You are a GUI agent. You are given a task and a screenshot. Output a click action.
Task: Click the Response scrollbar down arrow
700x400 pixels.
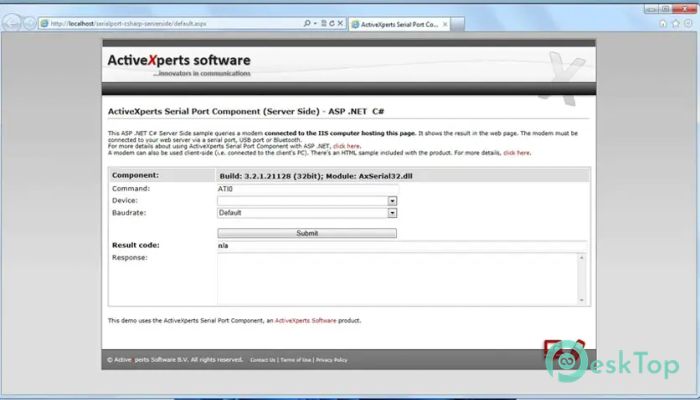[581, 300]
